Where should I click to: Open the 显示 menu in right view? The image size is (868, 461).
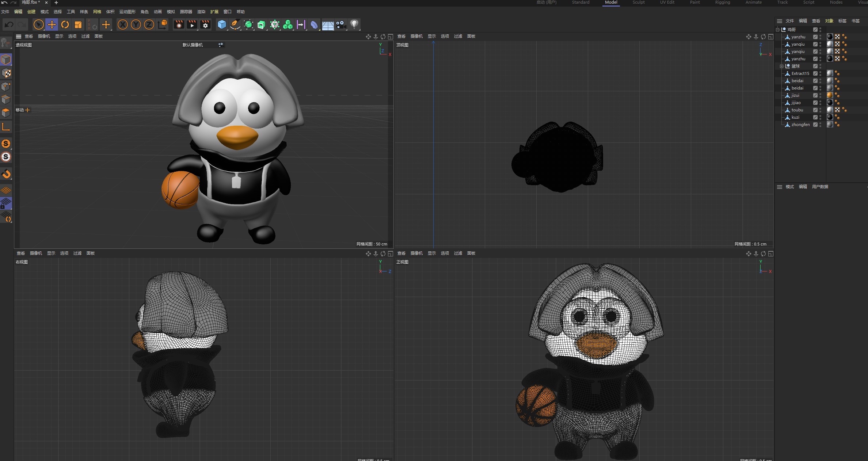click(51, 253)
